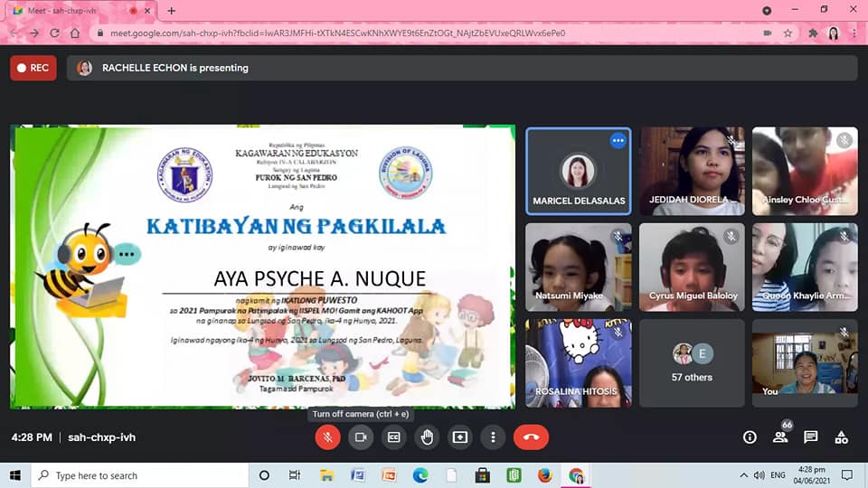
Task: Bookmark this page with star icon
Action: pos(788,33)
